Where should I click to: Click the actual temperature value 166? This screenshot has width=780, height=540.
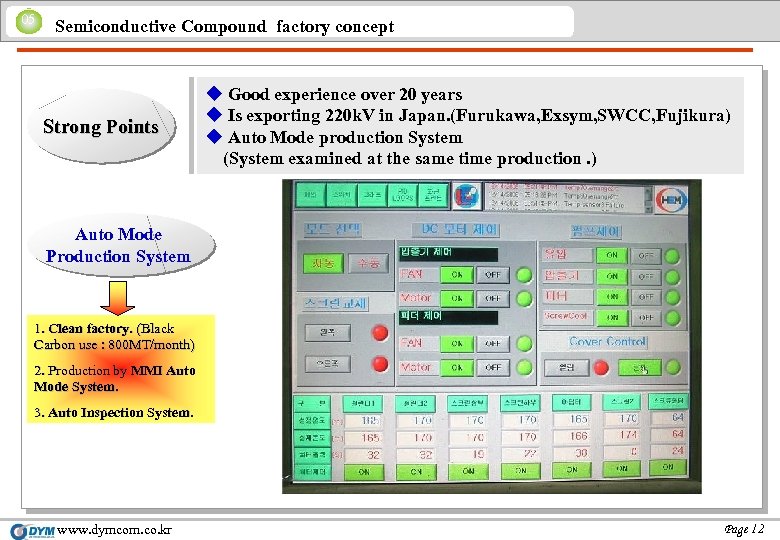[x=571, y=436]
